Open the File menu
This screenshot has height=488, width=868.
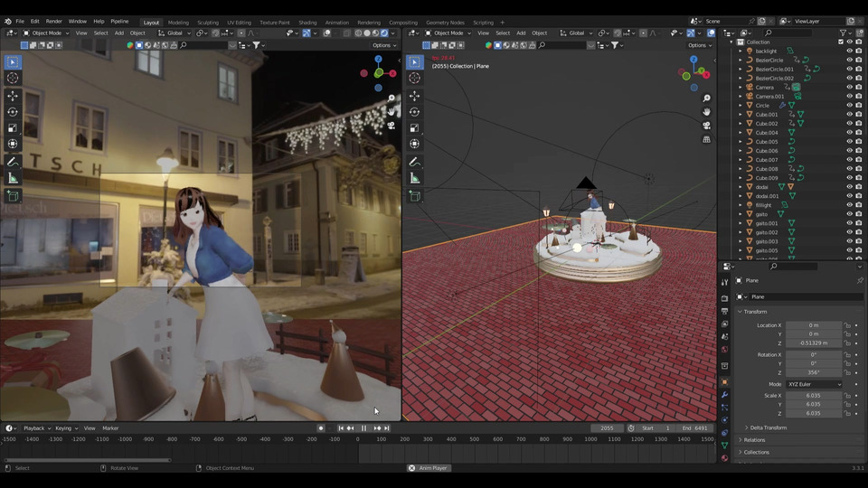(20, 21)
